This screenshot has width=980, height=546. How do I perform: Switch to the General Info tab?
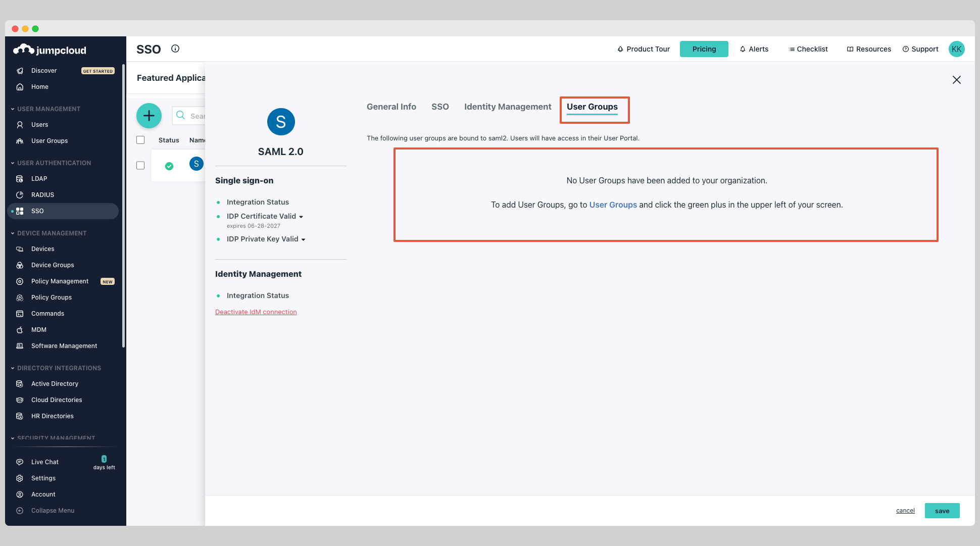tap(391, 107)
